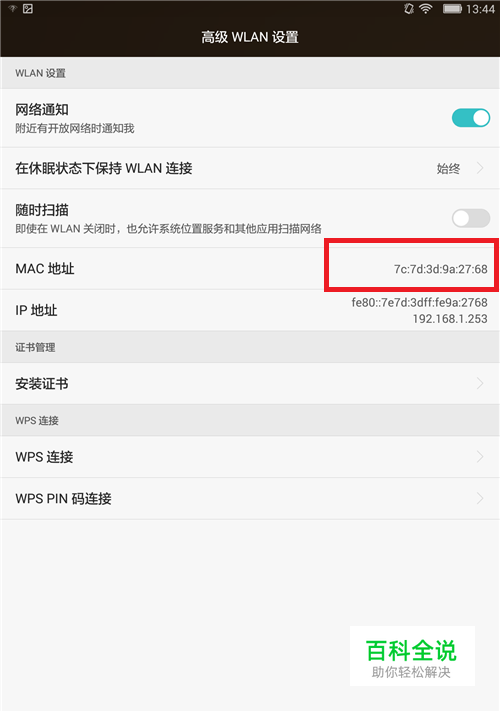
Task: Turn off the 网络通知 switch
Action: click(x=471, y=118)
